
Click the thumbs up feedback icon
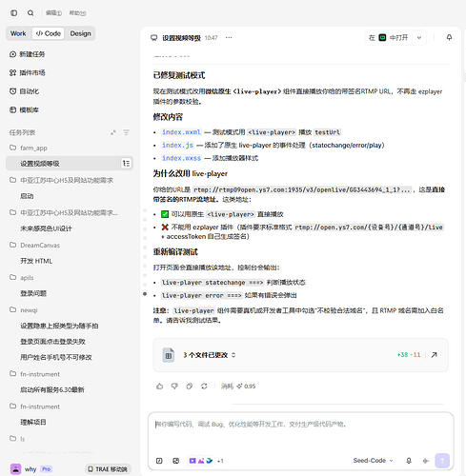pyautogui.click(x=160, y=386)
